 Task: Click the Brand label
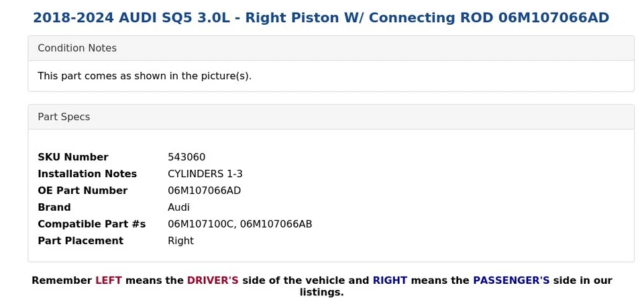click(x=54, y=207)
